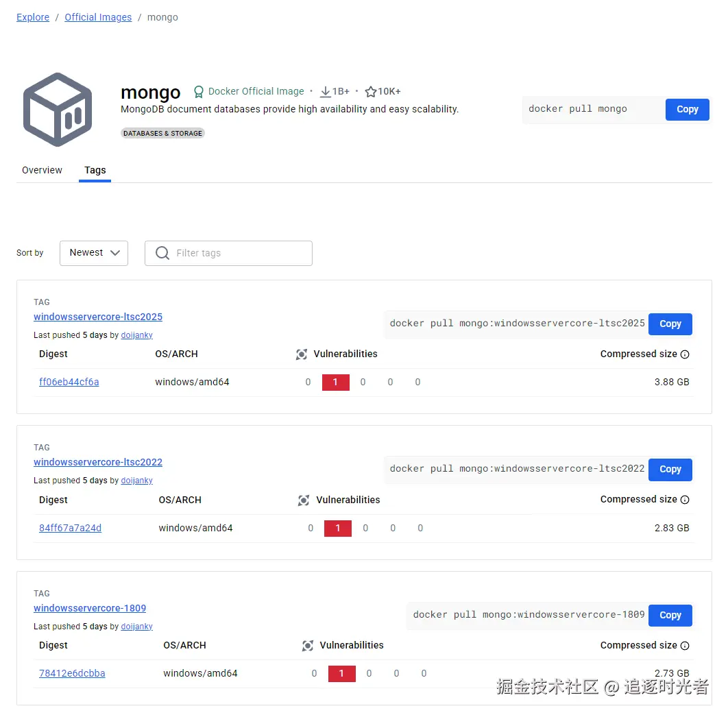The image size is (728, 715).
Task: Click windows/amd64 in the ltsc2025 row
Action: pos(192,382)
